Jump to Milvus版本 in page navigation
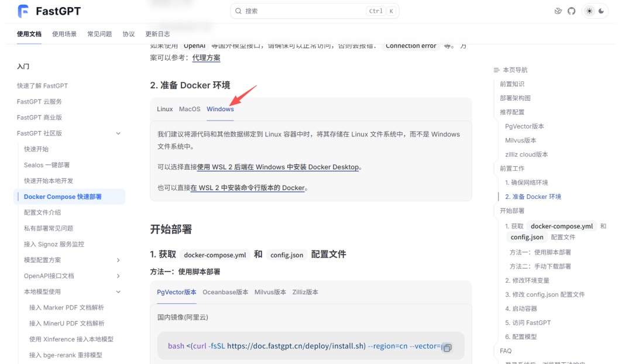 coord(520,140)
